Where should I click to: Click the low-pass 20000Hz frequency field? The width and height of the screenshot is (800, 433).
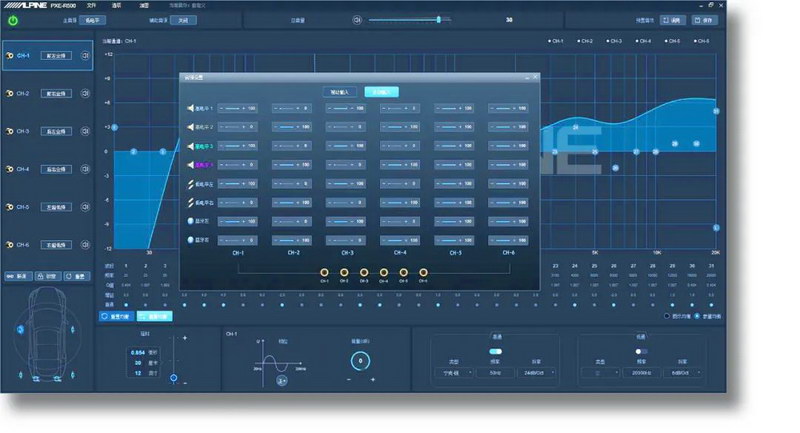[641, 373]
